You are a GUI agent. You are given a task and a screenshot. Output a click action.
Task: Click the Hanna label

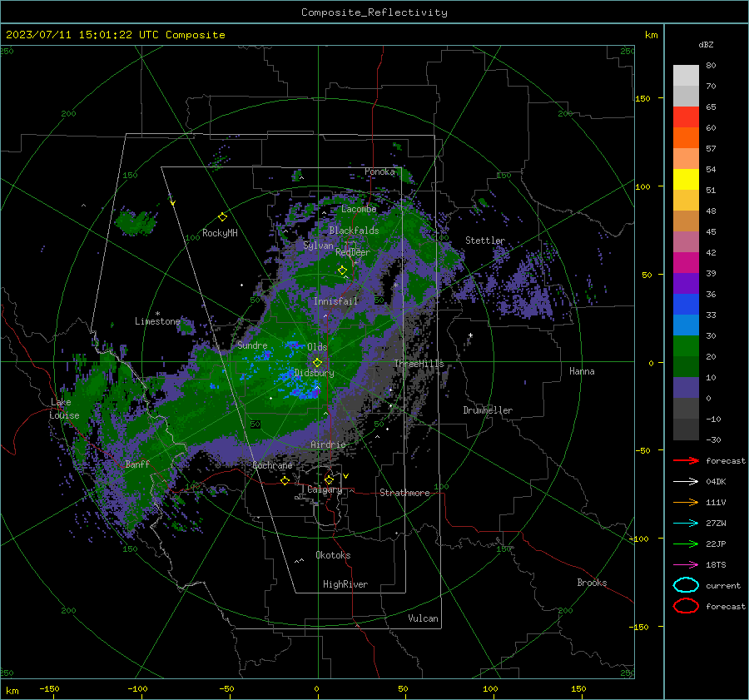582,371
